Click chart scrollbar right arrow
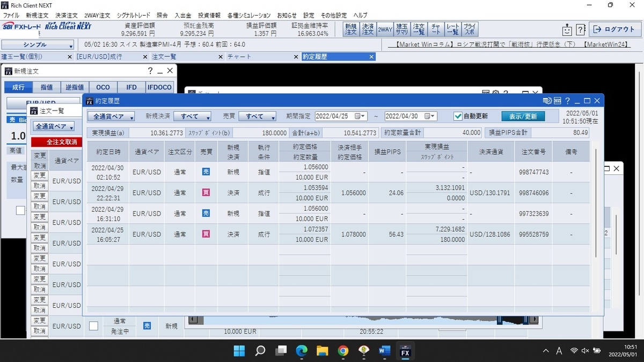Screen dimensions: 644x362 (533, 320)
